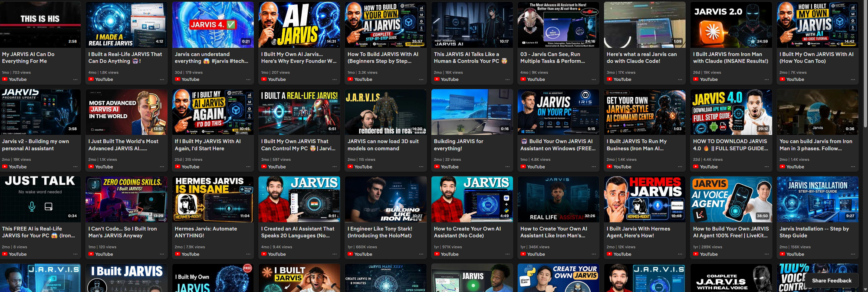Click the 35:57 duration badge
This screenshot has height=292, width=868.
click(417, 42)
